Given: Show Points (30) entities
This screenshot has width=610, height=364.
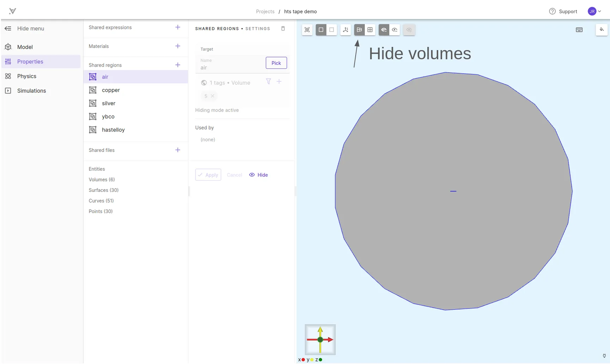Looking at the screenshot, I should point(101,211).
